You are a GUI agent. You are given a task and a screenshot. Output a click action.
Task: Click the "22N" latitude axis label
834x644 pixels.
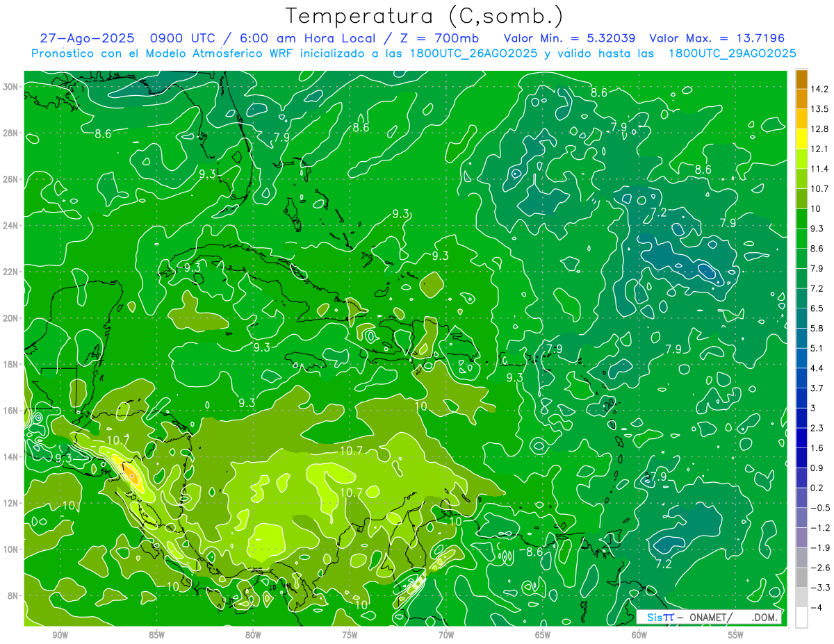pyautogui.click(x=11, y=272)
